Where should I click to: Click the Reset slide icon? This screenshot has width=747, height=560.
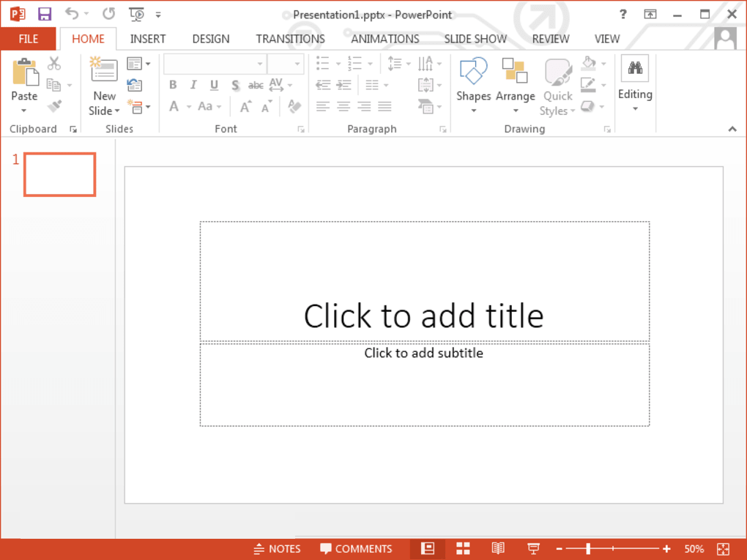(x=134, y=85)
